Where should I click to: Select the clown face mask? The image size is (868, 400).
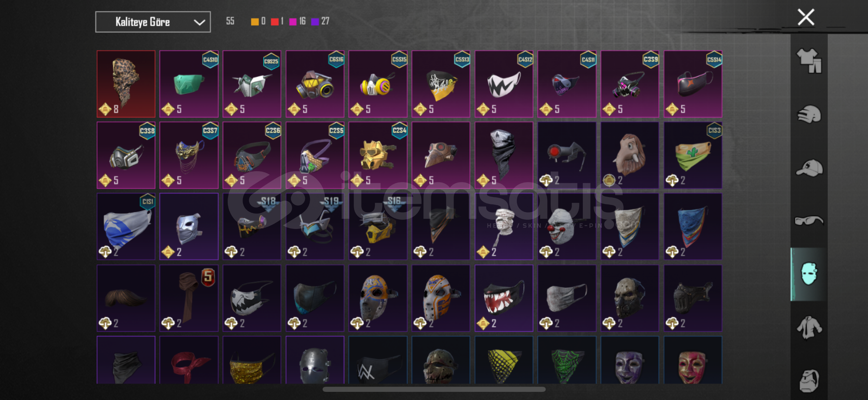click(567, 226)
